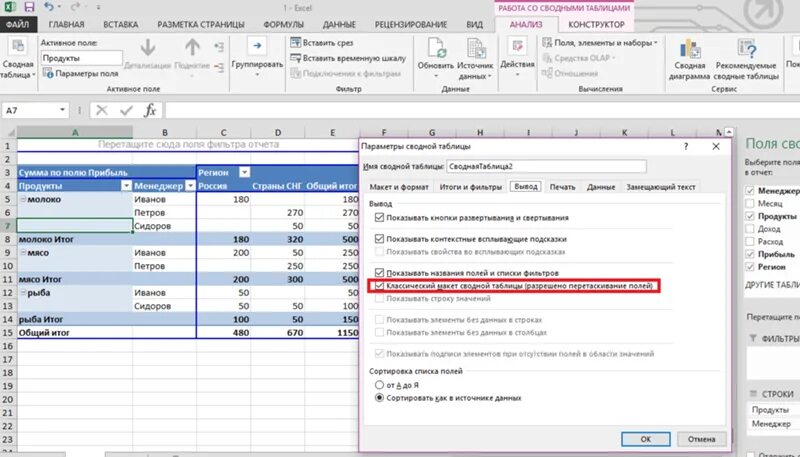The width and height of the screenshot is (800, 457).
Task: Toggle Показывать кнопки развертывания и свертывания
Action: coord(379,218)
